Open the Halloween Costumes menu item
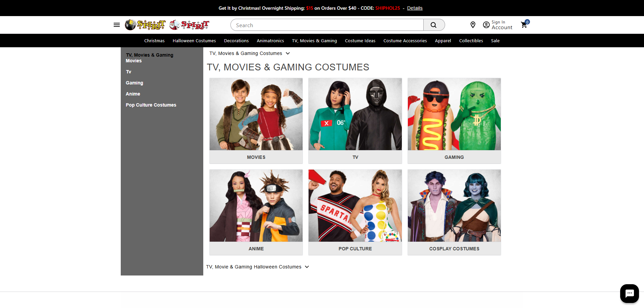The height and width of the screenshot is (308, 644). (x=194, y=41)
